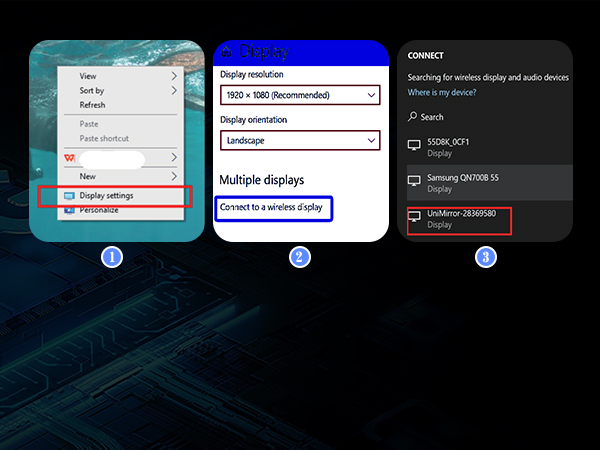Open the Display orientation dropdown
Image resolution: width=600 pixels, height=450 pixels.
pos(300,140)
